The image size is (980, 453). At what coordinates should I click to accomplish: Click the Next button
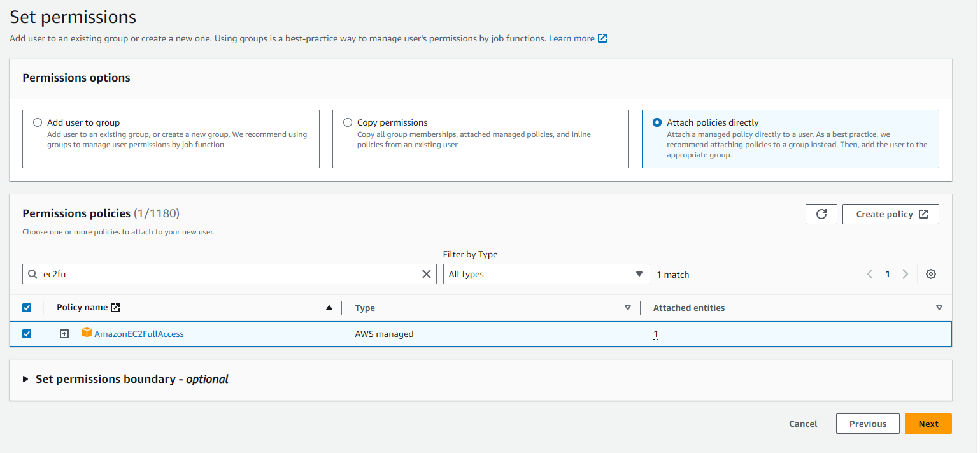click(x=928, y=424)
